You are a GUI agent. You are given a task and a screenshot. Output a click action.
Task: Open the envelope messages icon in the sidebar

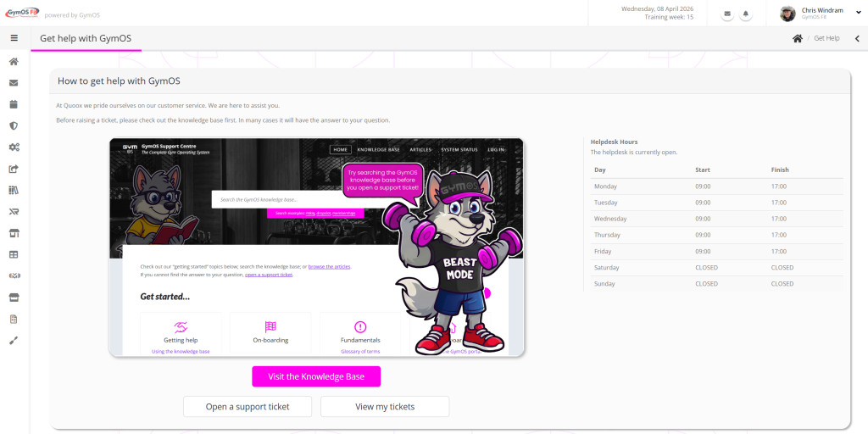coord(14,83)
